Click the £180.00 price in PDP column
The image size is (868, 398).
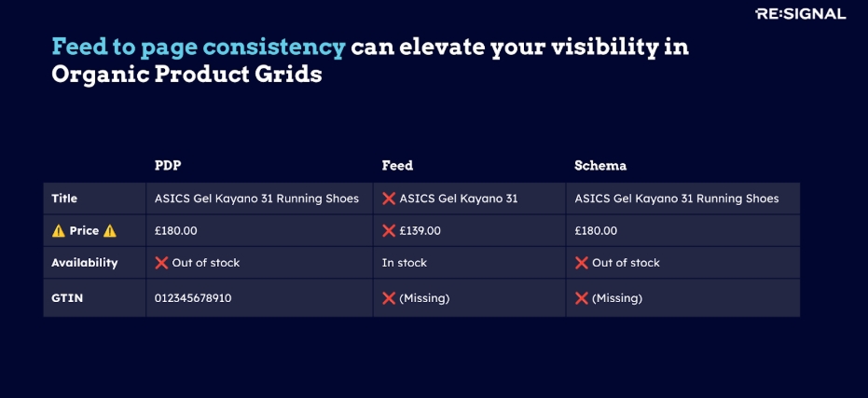(x=176, y=230)
